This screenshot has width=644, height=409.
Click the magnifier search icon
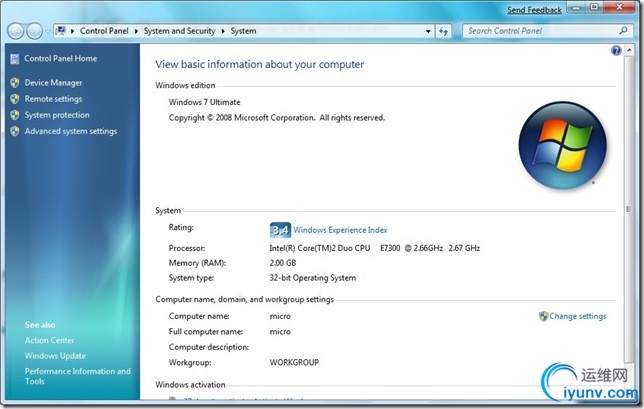(623, 30)
